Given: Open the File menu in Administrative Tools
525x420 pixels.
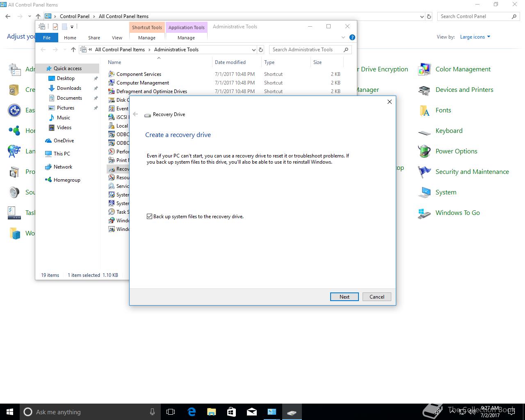Looking at the screenshot, I should (x=47, y=38).
